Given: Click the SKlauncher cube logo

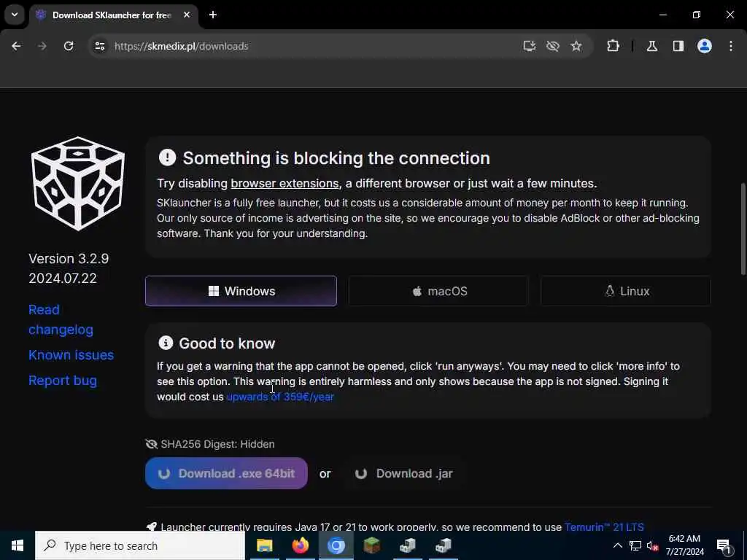Looking at the screenshot, I should pyautogui.click(x=77, y=183).
